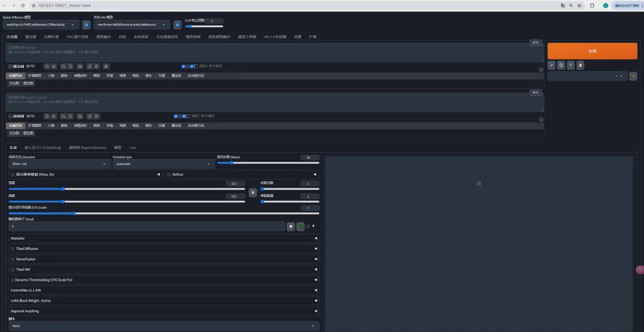Open the Schedule type dropdown

coord(163,164)
